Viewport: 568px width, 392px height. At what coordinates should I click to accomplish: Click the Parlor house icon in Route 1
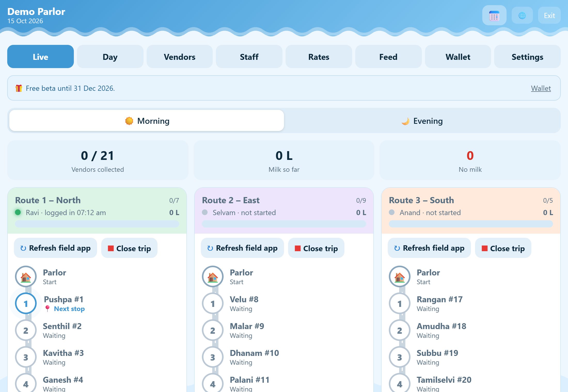tap(26, 277)
